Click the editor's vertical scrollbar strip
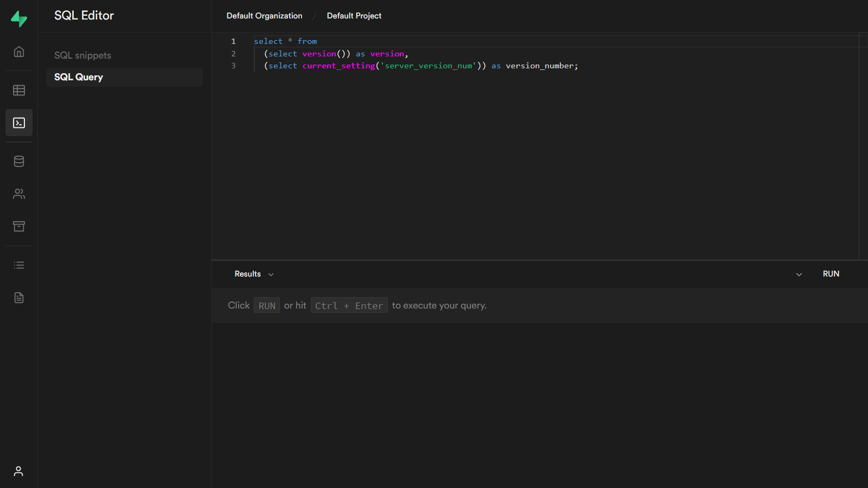Image resolution: width=868 pixels, height=488 pixels. (x=863, y=146)
